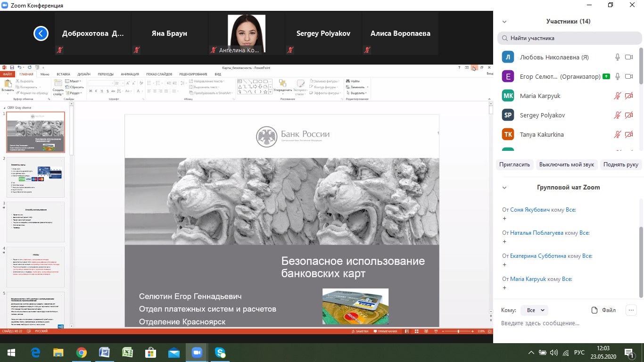This screenshot has width=644, height=362.
Task: Select slide 2 thumbnail
Action: (35, 177)
